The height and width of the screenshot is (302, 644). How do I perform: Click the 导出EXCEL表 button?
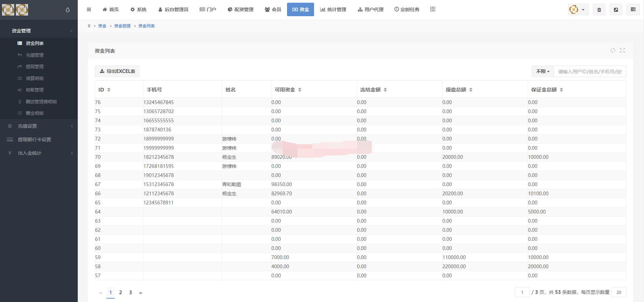tap(117, 71)
